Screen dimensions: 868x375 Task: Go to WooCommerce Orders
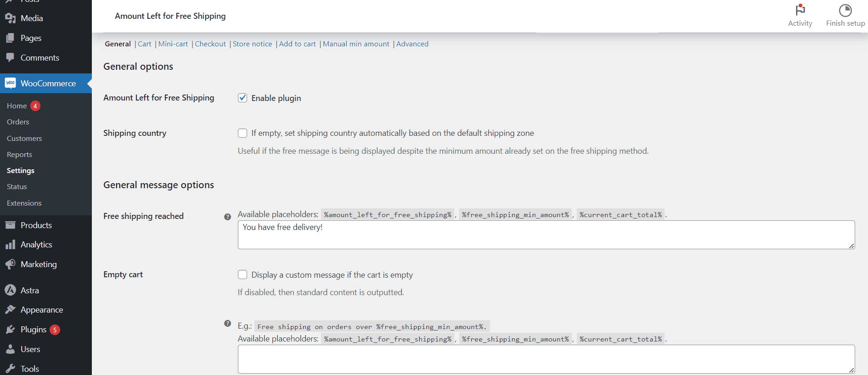[18, 122]
